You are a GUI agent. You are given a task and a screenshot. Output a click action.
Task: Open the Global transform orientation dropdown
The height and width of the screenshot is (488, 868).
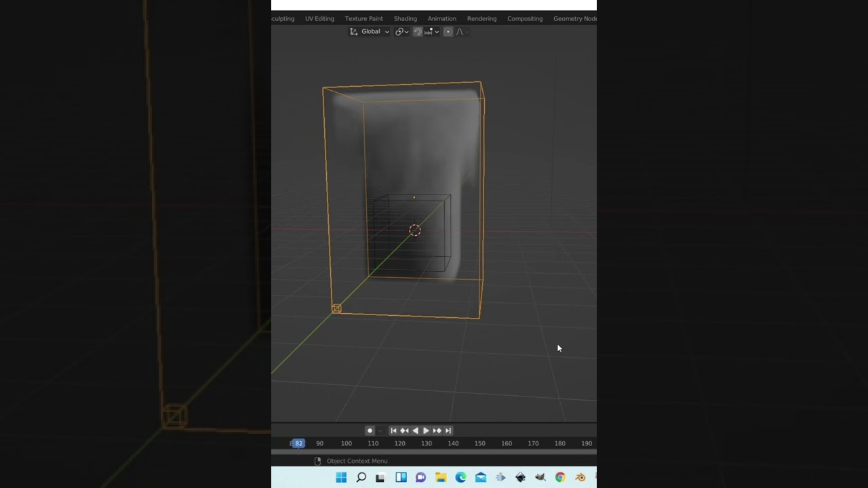pos(370,32)
